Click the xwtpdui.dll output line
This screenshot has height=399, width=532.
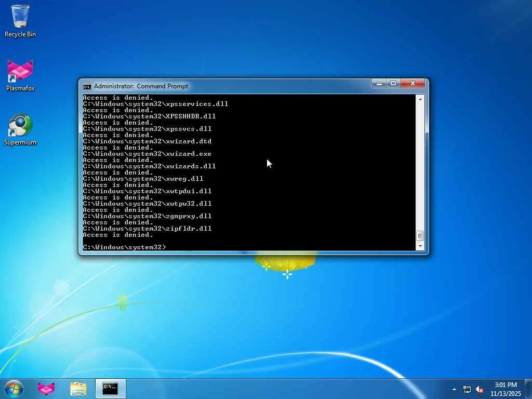tap(147, 191)
